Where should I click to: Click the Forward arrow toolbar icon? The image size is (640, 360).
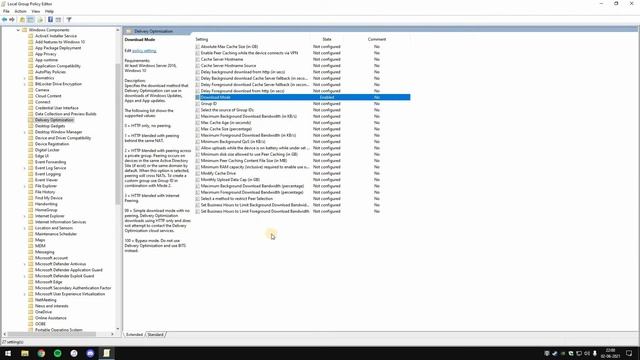12,20
